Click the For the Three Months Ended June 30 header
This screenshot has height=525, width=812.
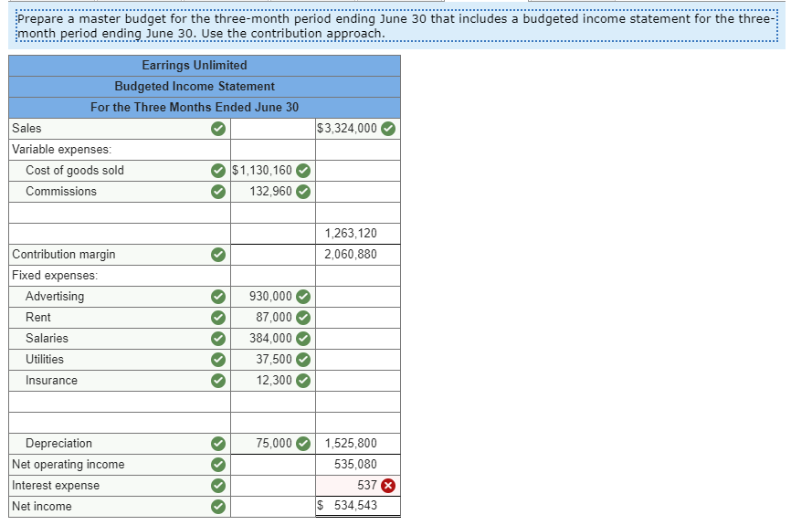click(205, 108)
